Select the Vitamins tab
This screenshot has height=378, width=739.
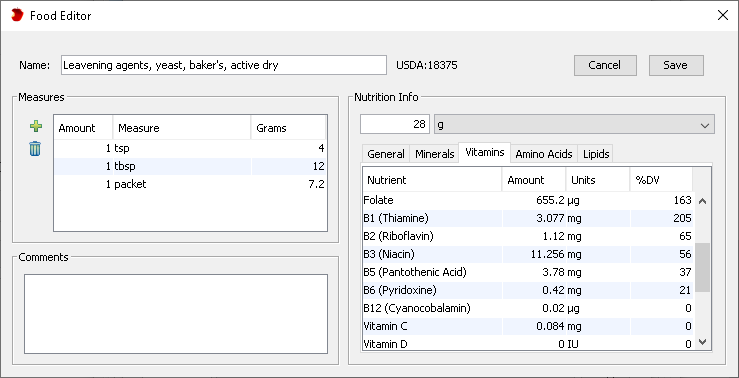point(484,152)
